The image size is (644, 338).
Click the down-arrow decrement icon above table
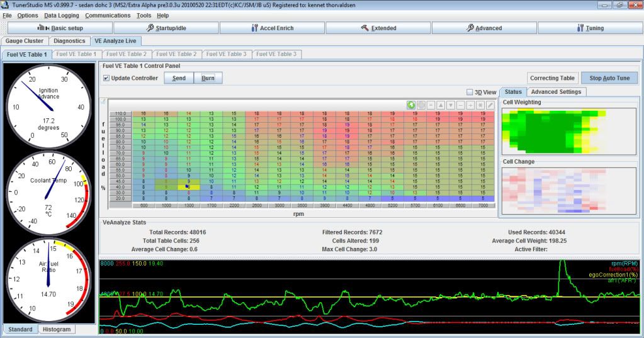451,104
